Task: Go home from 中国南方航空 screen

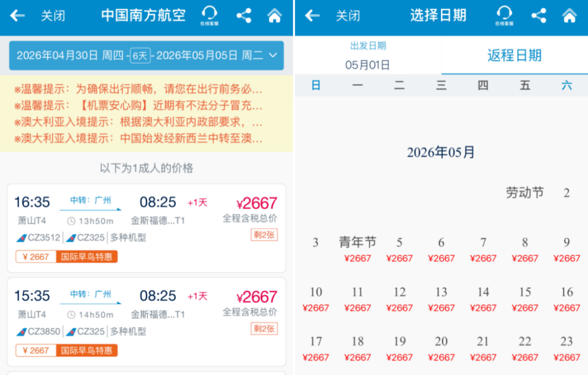Action: [274, 16]
